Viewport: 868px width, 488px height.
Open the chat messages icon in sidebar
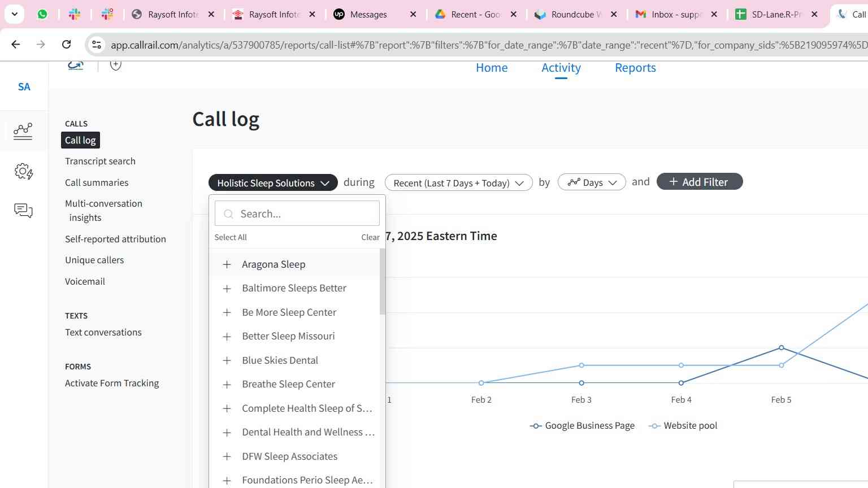(x=23, y=211)
